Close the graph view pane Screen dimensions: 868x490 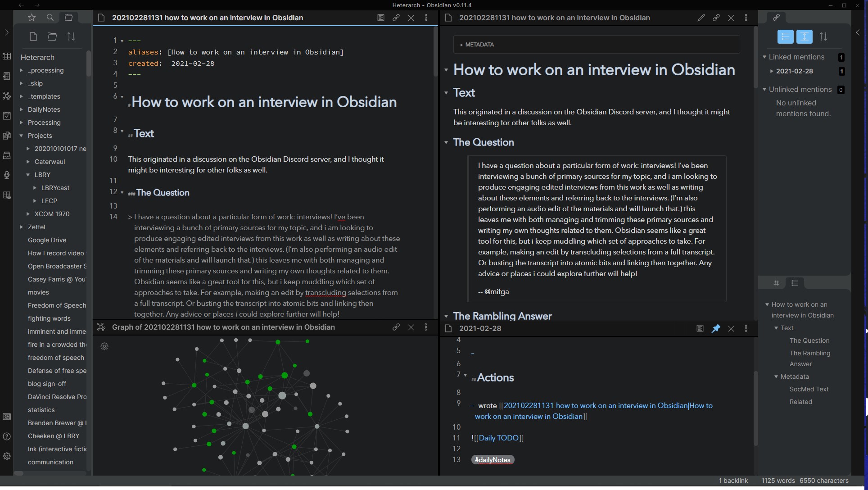411,327
